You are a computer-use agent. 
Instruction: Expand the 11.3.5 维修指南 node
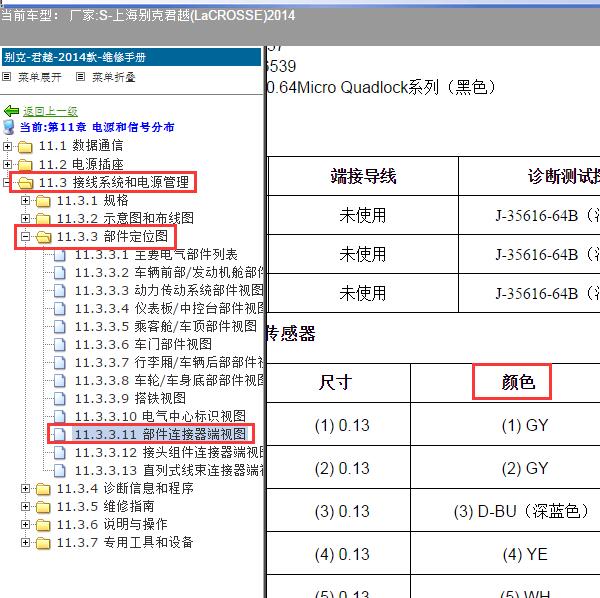pos(25,507)
